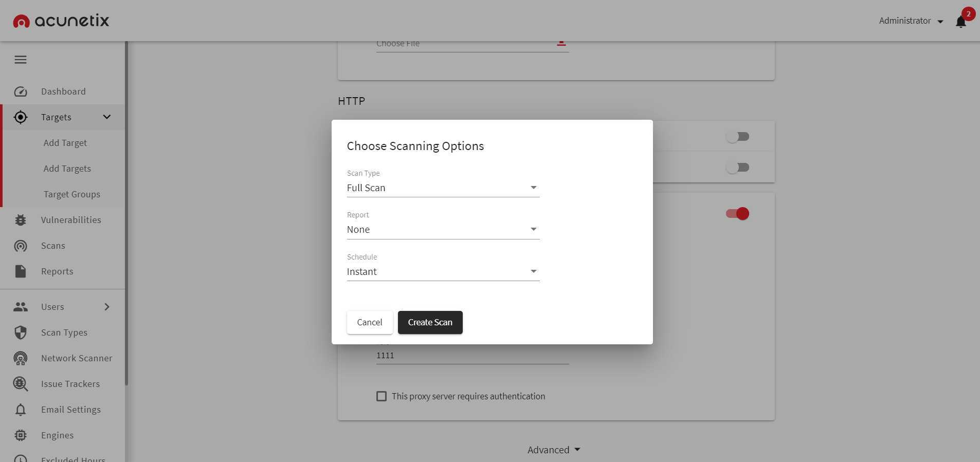Click the port field showing 1111
The width and height of the screenshot is (980, 462).
tap(473, 356)
